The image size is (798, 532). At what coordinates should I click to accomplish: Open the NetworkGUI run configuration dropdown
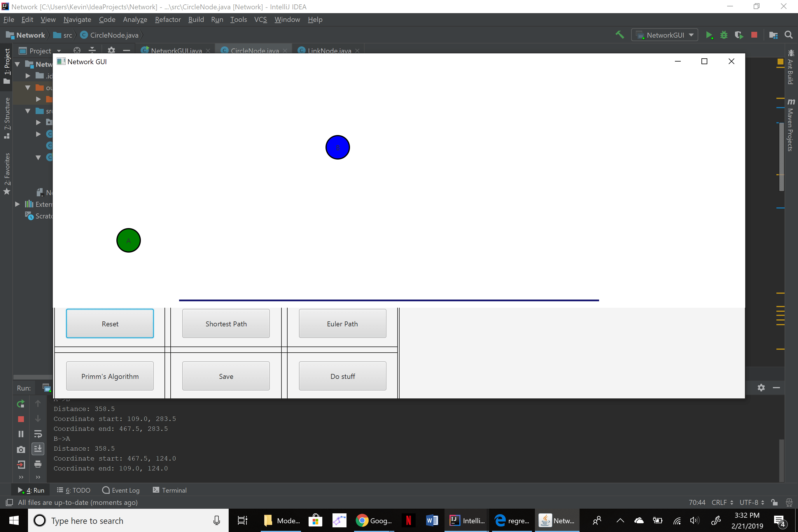tap(692, 35)
